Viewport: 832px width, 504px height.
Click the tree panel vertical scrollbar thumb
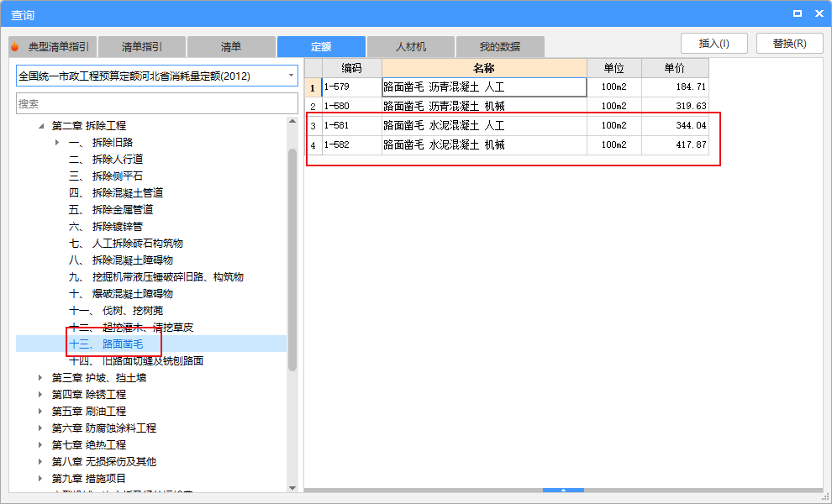tap(292, 260)
